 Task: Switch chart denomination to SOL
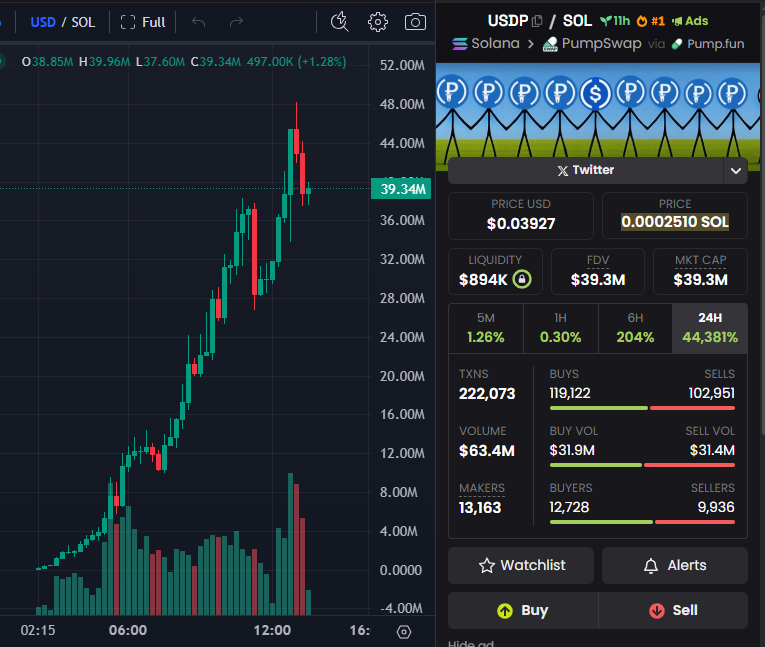[x=83, y=22]
